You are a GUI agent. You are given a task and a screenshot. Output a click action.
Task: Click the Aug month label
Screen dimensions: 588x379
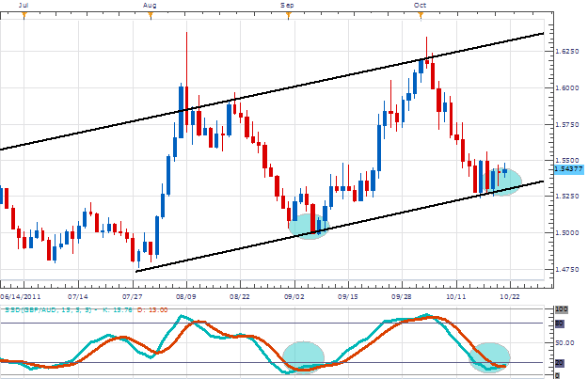150,6
